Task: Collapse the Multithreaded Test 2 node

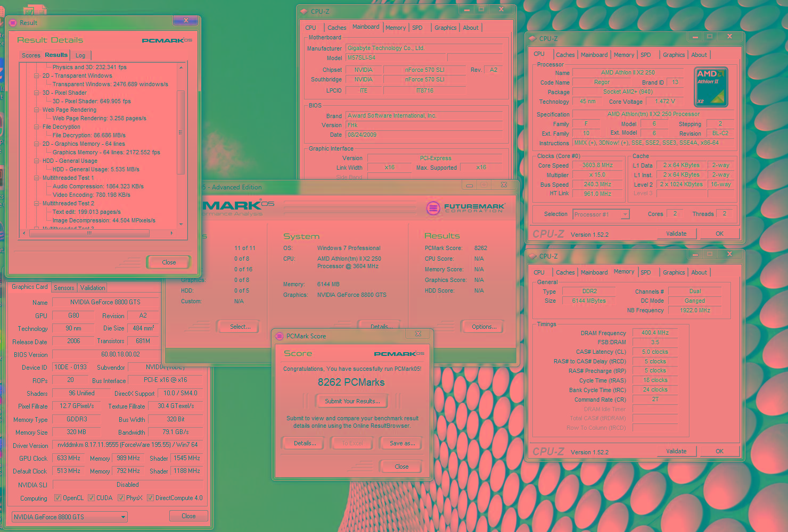Action: (37, 203)
